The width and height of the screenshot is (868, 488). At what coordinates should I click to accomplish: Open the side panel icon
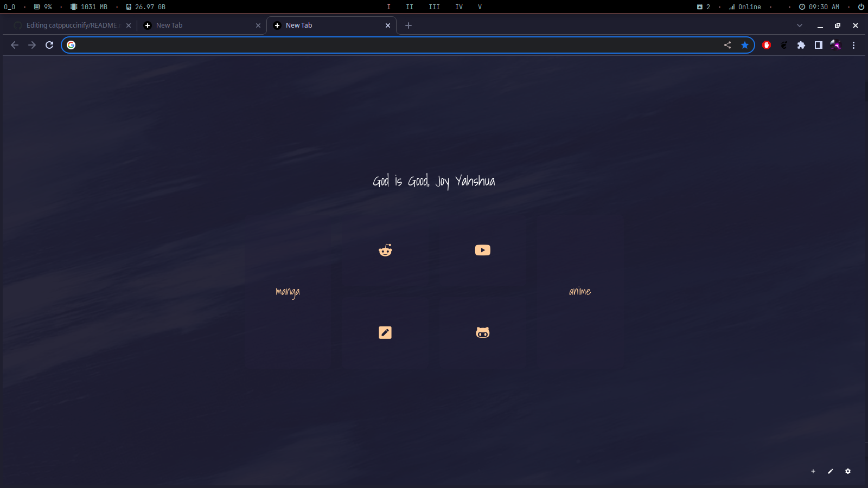pyautogui.click(x=819, y=45)
